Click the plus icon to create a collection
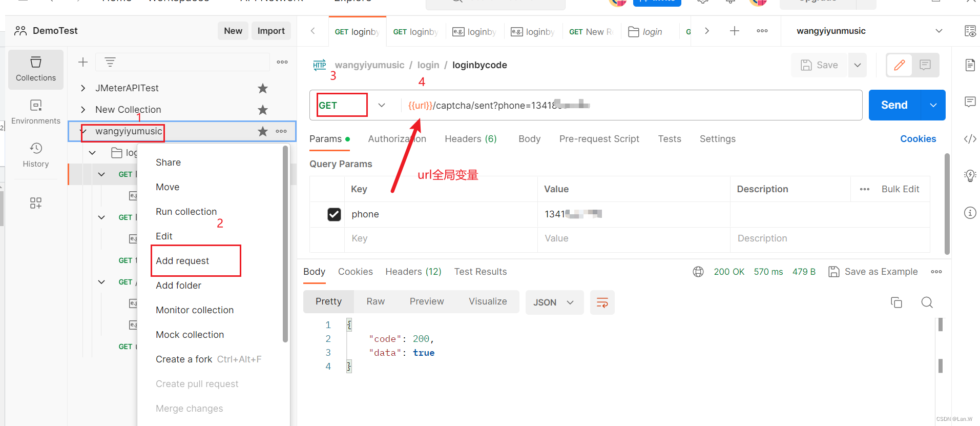980x426 pixels. tap(83, 62)
